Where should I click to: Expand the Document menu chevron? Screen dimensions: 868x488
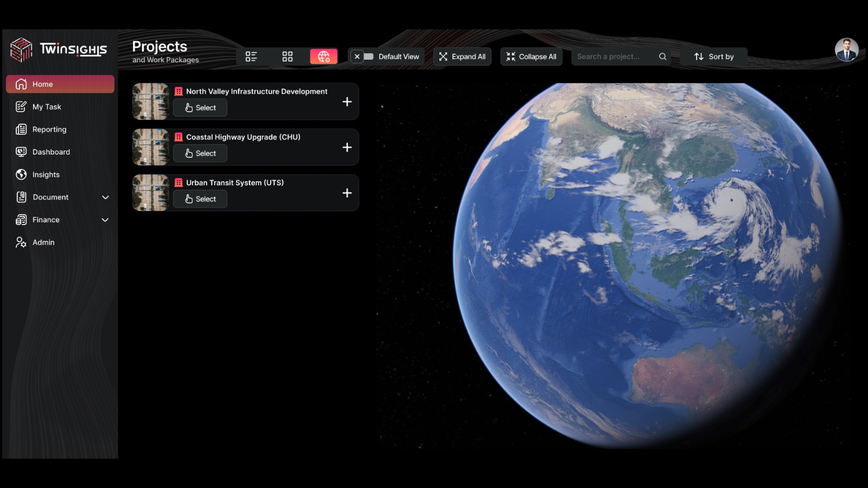point(105,197)
